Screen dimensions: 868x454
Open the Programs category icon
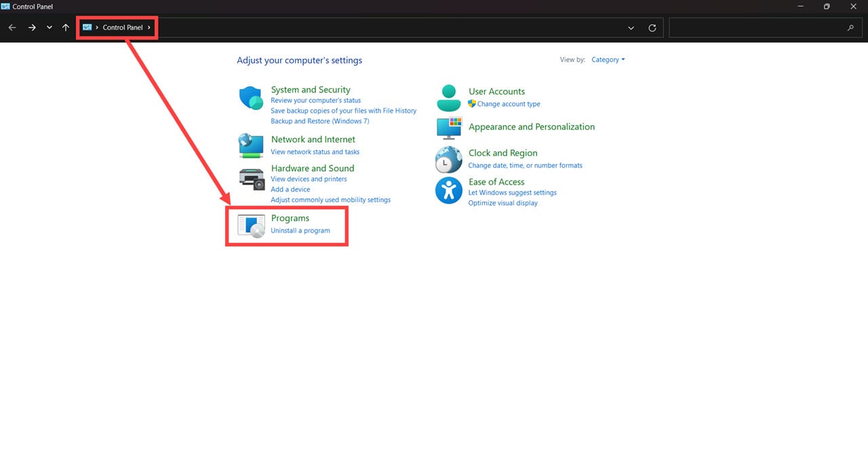[251, 226]
